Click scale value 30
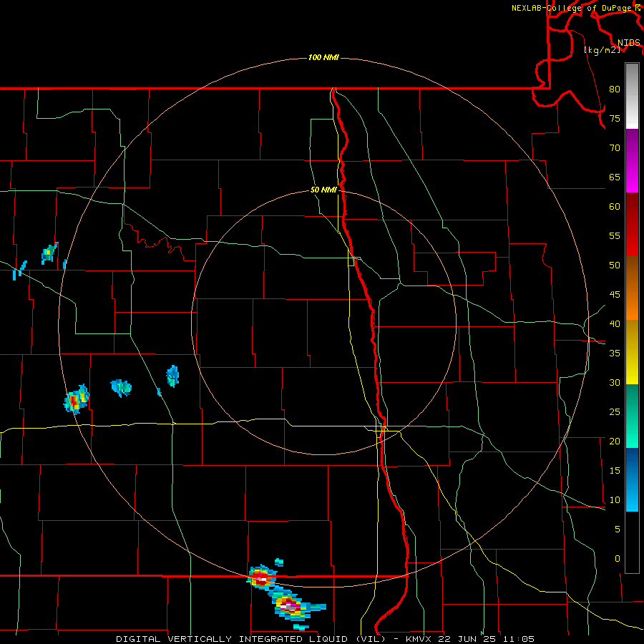Screen dimensions: 644x644 (x=615, y=382)
